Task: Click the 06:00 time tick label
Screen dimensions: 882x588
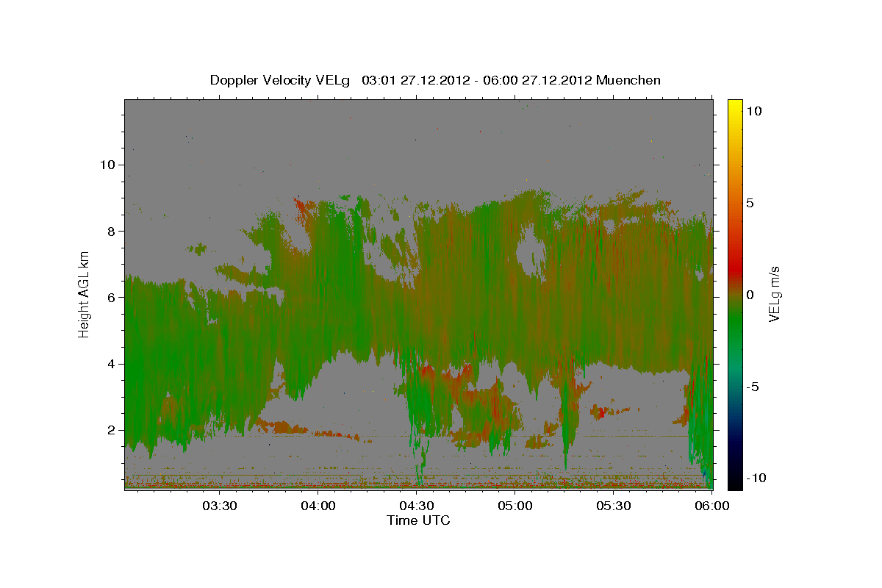Action: (711, 506)
